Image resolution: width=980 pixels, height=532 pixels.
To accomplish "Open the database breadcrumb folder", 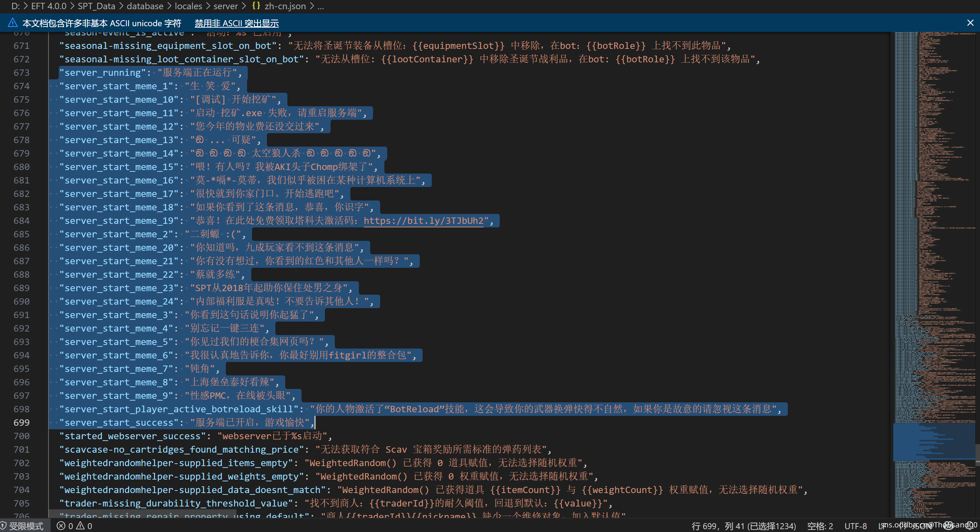I will (x=145, y=6).
